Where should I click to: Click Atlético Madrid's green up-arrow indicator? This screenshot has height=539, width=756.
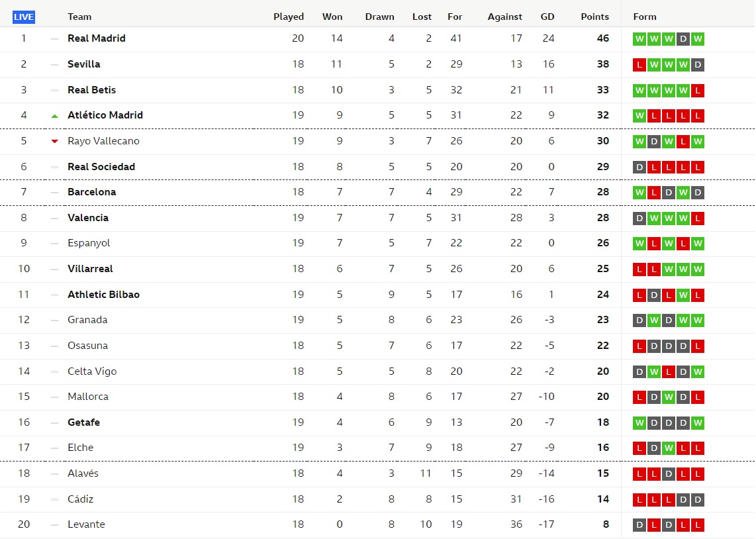[54, 116]
